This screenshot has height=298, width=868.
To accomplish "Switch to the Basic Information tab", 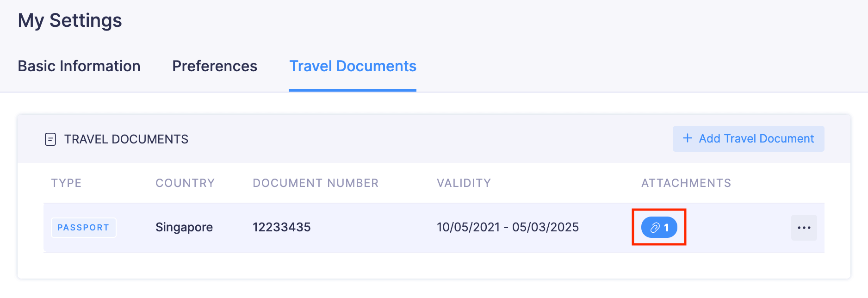I will (79, 66).
